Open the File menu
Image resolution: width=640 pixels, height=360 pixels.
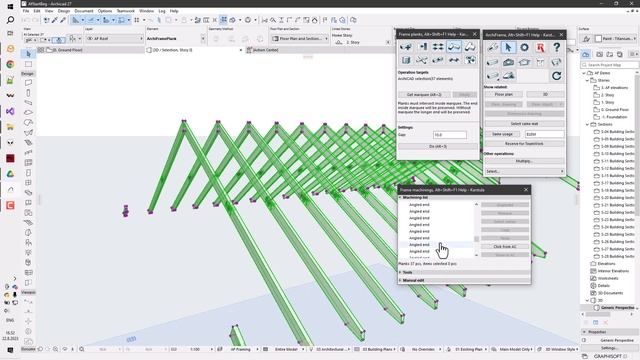(26, 11)
